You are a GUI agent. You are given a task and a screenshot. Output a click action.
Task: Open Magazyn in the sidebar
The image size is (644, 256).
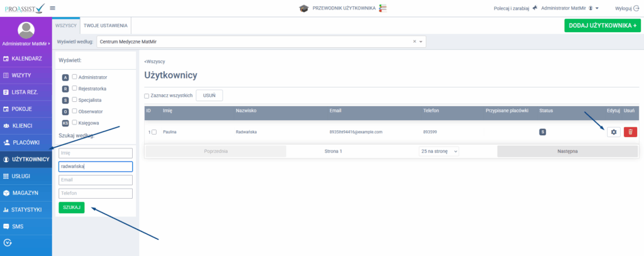coord(26,192)
